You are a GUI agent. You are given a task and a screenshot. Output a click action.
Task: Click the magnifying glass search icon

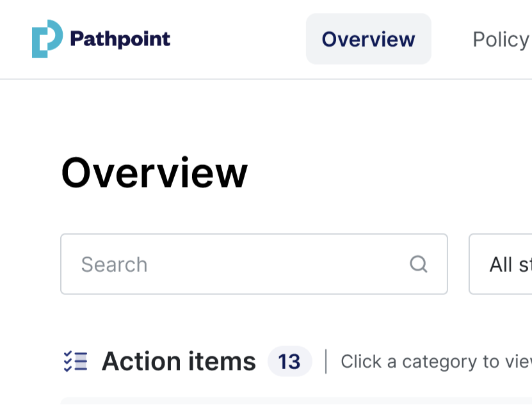pyautogui.click(x=418, y=264)
